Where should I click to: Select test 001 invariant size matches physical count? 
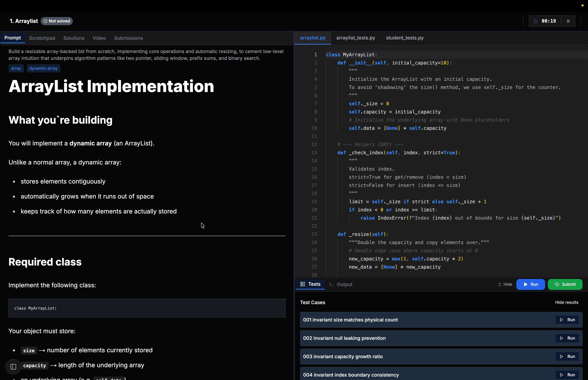click(441, 320)
